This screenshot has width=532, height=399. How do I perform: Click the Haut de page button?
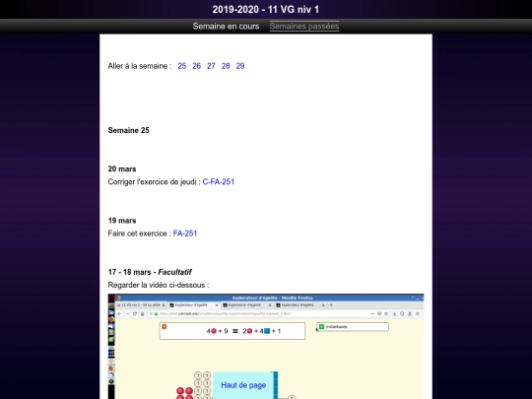(x=243, y=385)
